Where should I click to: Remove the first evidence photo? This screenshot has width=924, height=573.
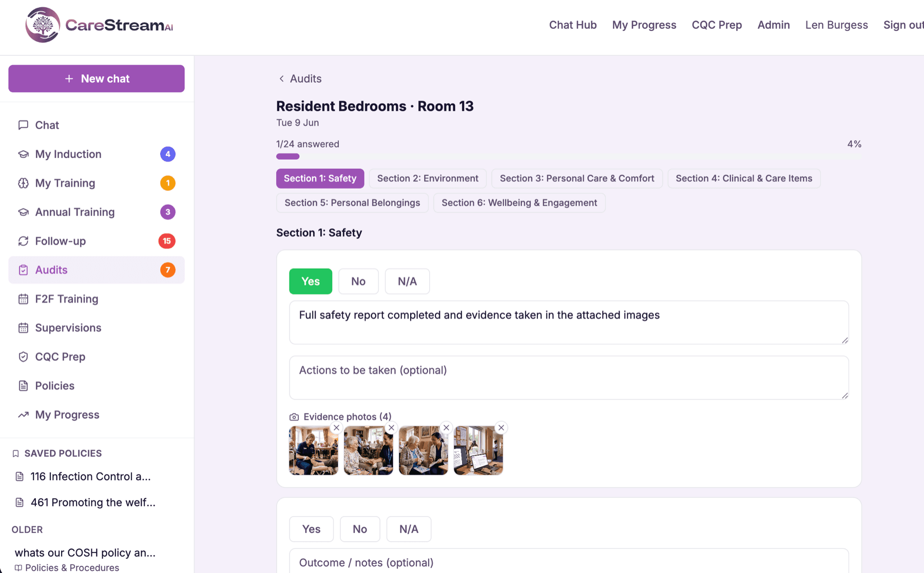pyautogui.click(x=336, y=427)
